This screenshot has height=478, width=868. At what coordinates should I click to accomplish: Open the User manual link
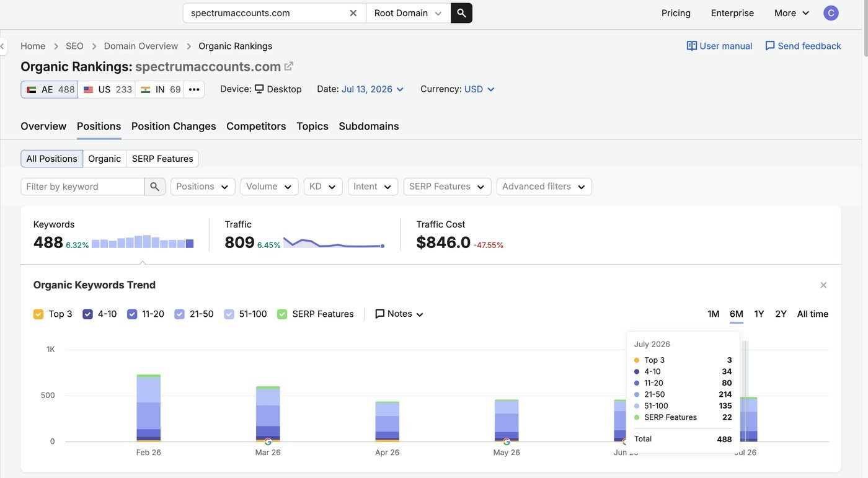(719, 46)
